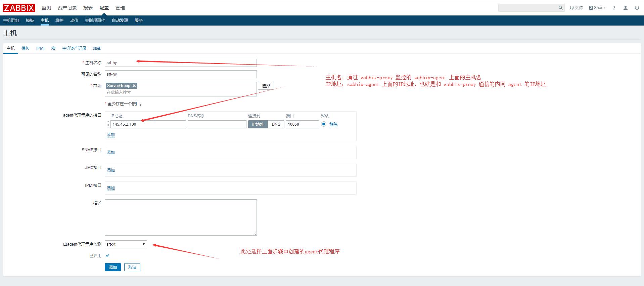Toggle the 已启用 enabled checkbox

(107, 255)
